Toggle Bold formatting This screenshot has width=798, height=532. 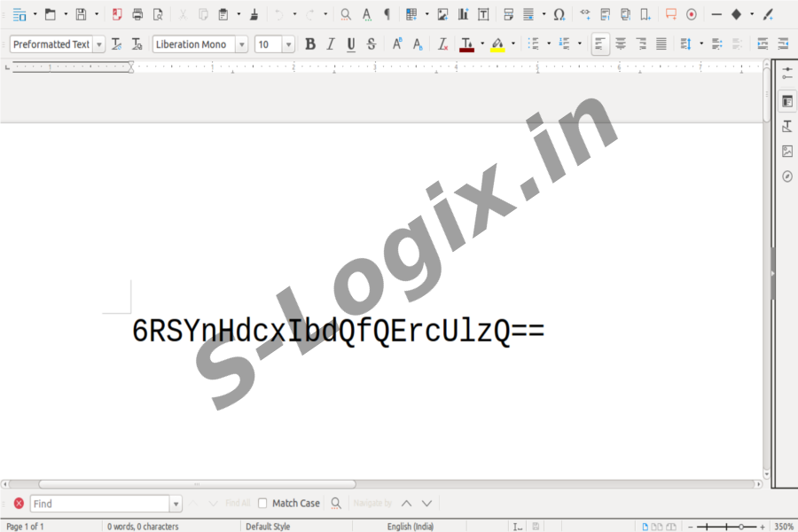(x=310, y=44)
